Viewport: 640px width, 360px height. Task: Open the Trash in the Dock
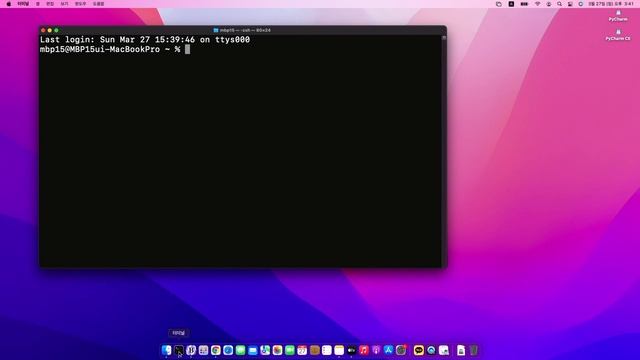pyautogui.click(x=473, y=350)
